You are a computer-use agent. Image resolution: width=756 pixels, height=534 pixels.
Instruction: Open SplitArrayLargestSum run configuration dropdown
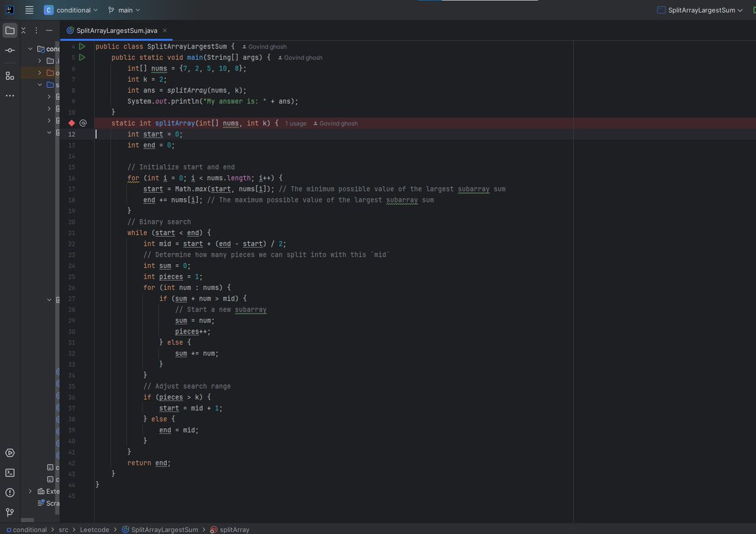[x=699, y=10]
